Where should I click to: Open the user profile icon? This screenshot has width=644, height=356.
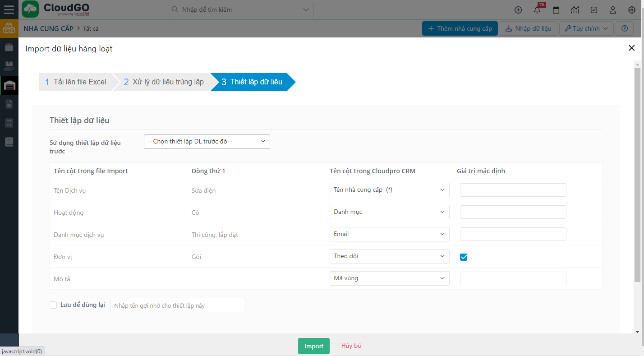[613, 10]
